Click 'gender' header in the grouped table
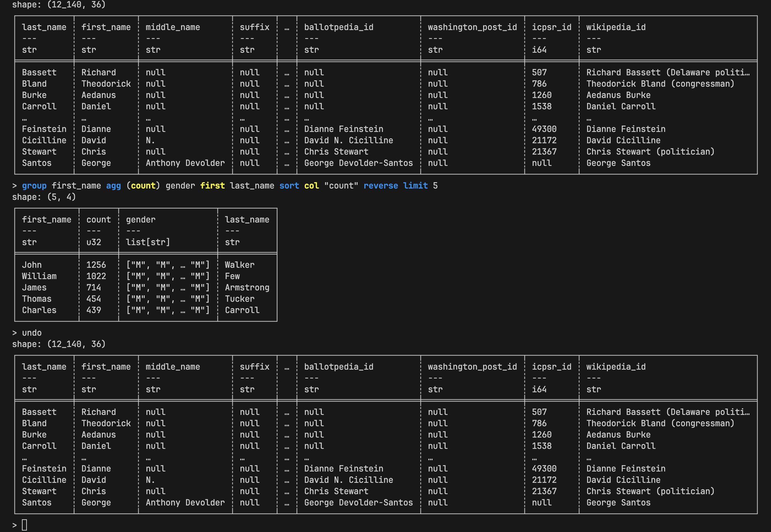 pos(140,220)
